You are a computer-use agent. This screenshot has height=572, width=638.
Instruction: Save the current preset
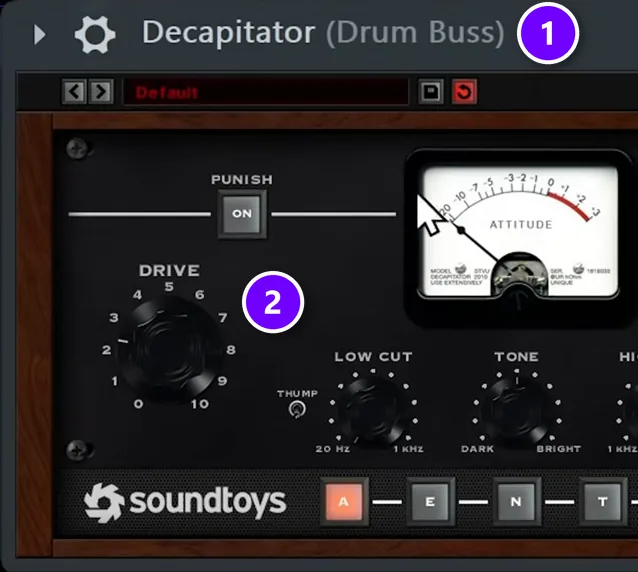pos(431,92)
